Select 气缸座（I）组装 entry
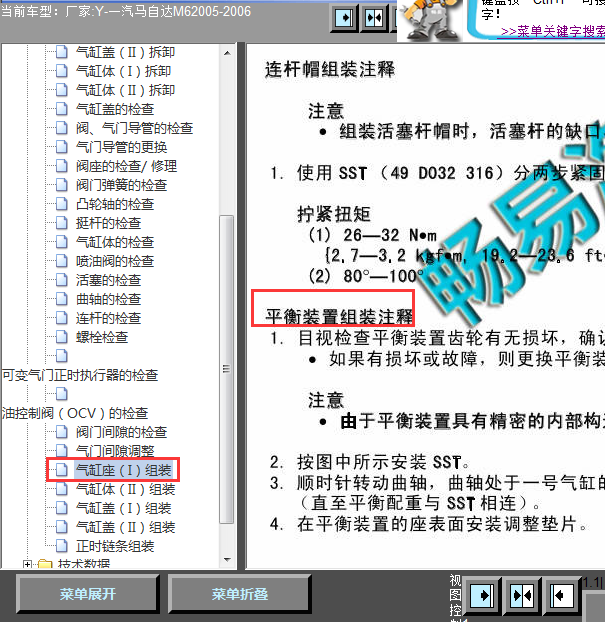This screenshot has height=622, width=605. point(123,470)
